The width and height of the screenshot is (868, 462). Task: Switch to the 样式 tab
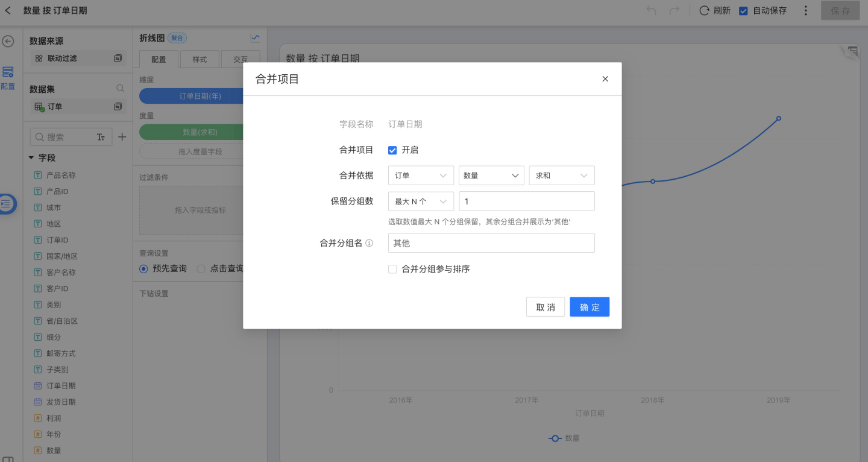[x=200, y=59]
